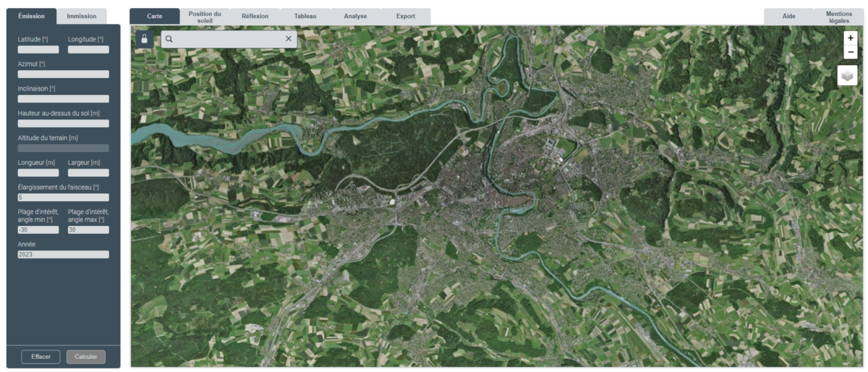
Task: Open Mentions légales
Action: coord(839,17)
